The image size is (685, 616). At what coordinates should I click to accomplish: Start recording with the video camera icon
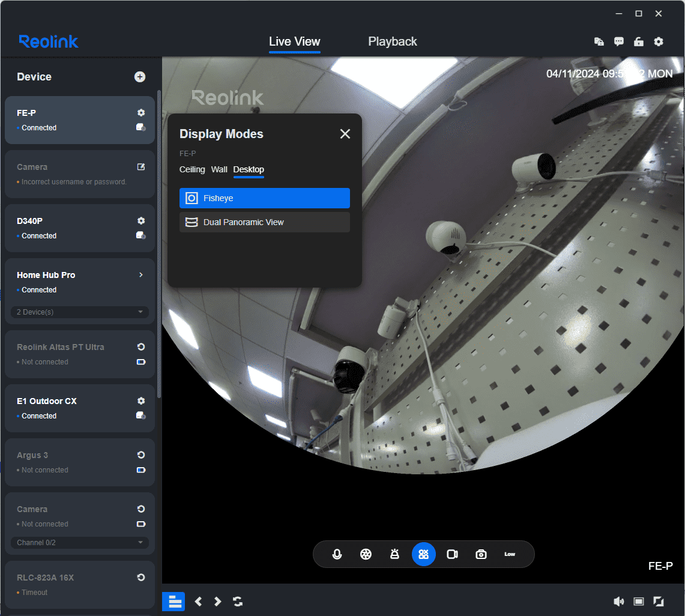coord(452,554)
